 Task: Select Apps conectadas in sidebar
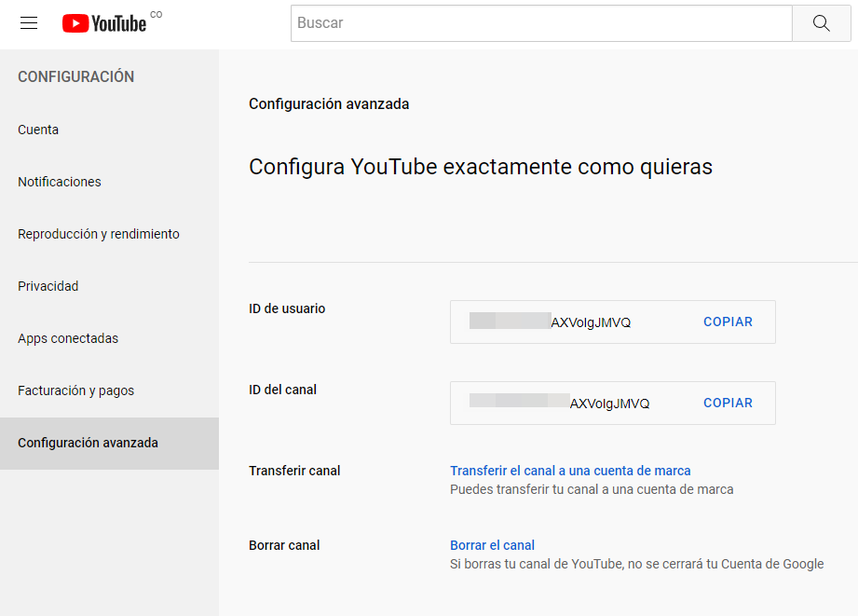[68, 338]
